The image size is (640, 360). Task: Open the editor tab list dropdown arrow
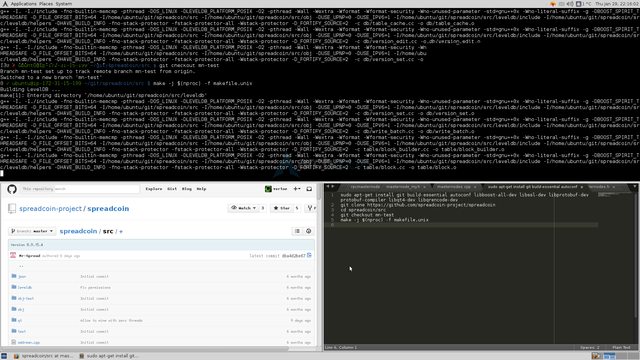tap(635, 187)
